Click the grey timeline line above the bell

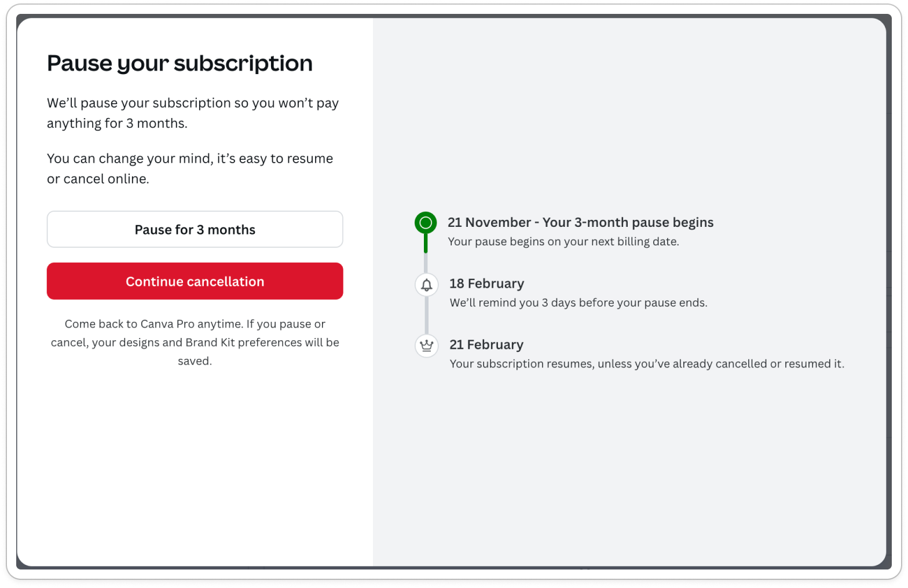[x=426, y=264]
